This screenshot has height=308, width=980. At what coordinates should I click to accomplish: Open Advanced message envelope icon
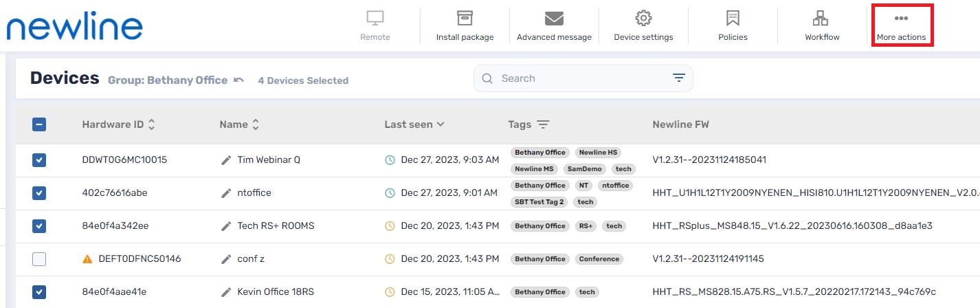coord(554,18)
